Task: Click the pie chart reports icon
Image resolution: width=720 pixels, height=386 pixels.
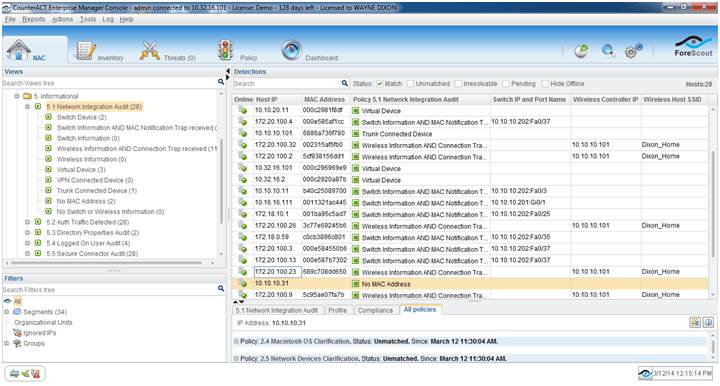Action: [x=581, y=51]
